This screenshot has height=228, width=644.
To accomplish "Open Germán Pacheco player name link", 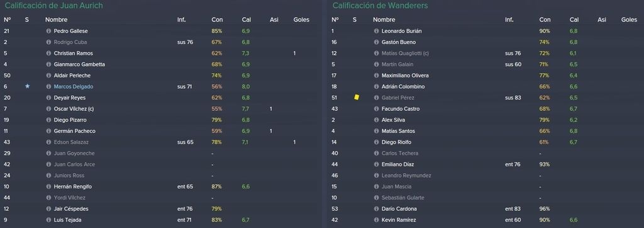I will coord(74,131).
